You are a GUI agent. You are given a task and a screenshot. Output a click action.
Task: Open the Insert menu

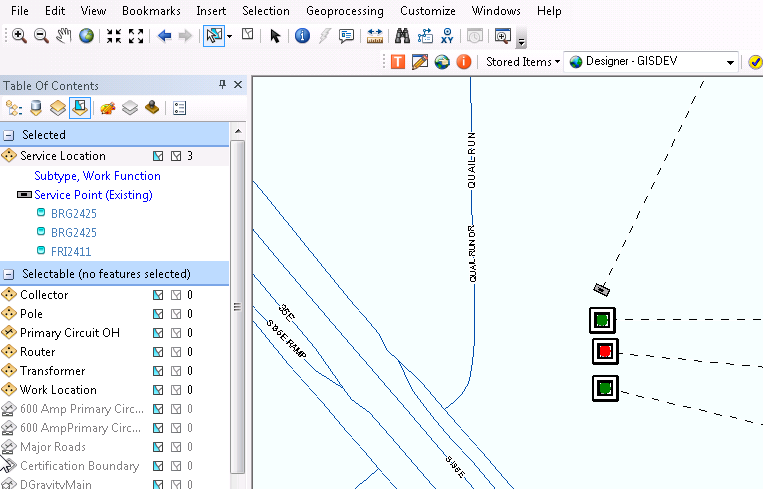point(211,11)
